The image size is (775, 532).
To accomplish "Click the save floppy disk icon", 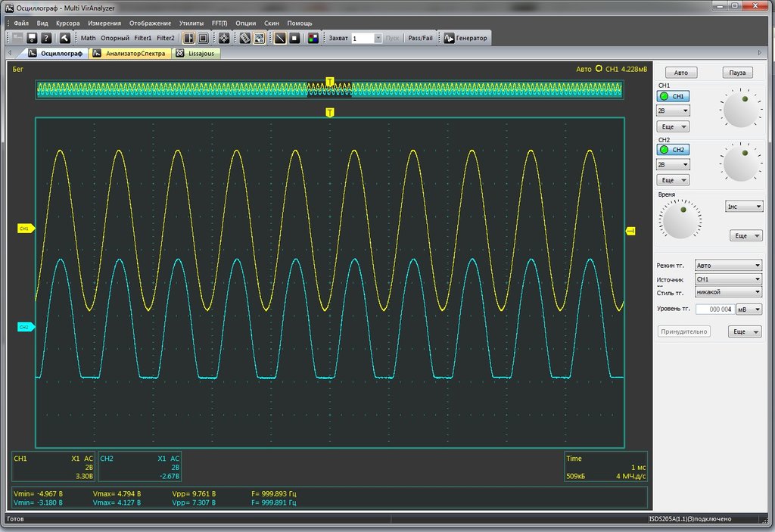I will point(32,38).
